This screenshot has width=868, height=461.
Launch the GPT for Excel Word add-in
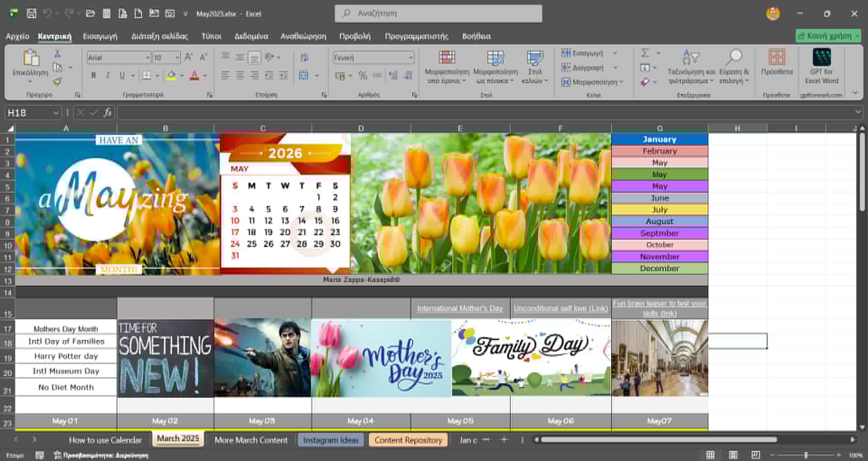pyautogui.click(x=821, y=66)
